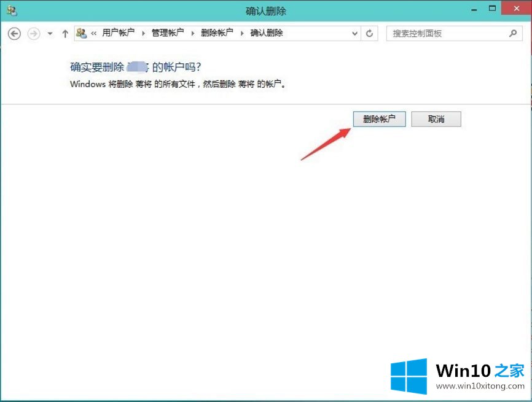Image resolution: width=532 pixels, height=402 pixels.
Task: Focus the 搜索控制面板 search box
Action: pos(454,34)
